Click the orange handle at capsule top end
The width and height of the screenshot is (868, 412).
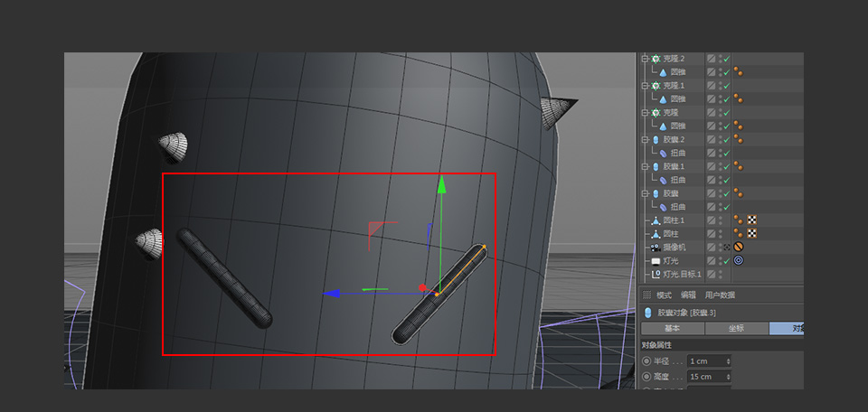tap(485, 247)
